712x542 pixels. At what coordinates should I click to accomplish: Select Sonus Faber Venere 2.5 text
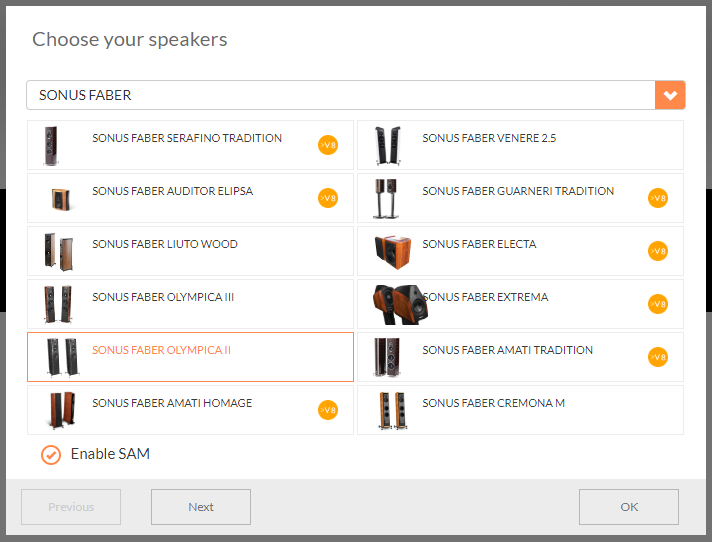[x=489, y=138]
